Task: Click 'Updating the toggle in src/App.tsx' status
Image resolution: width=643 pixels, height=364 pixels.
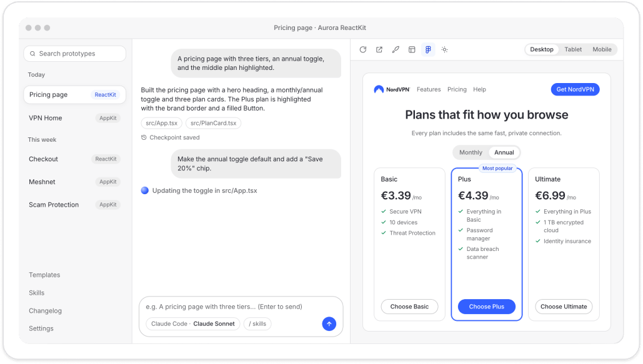Action: point(204,190)
